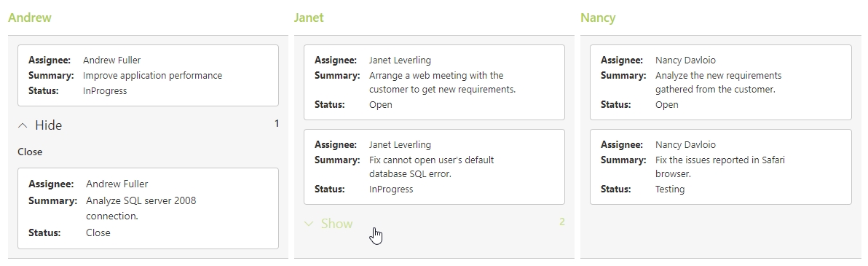This screenshot has height=266, width=868.
Task: Open the Improve application performance card
Action: [x=148, y=75]
